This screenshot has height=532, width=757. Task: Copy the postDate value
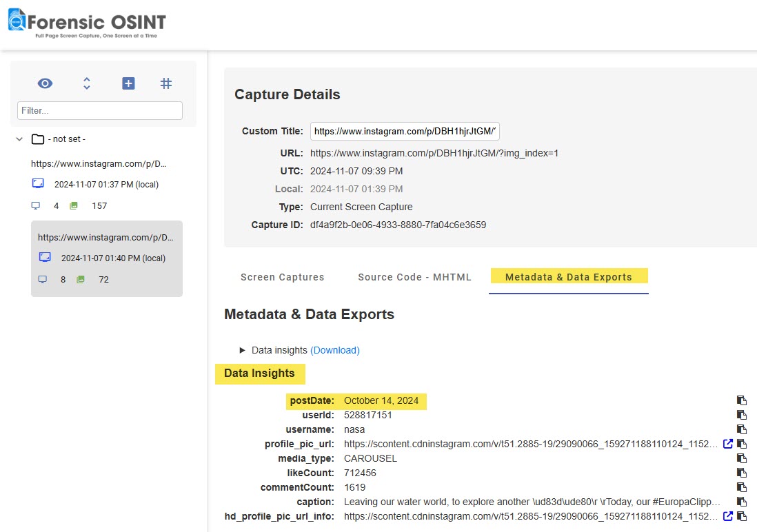coord(742,400)
